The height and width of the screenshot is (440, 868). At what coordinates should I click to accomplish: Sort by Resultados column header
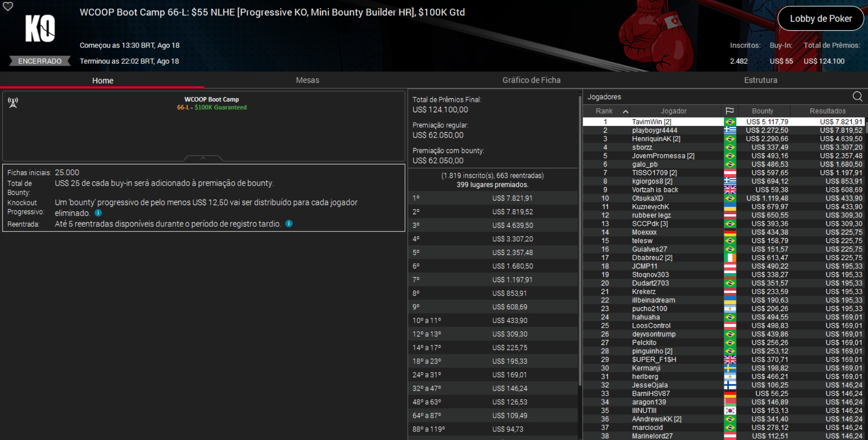pos(827,111)
